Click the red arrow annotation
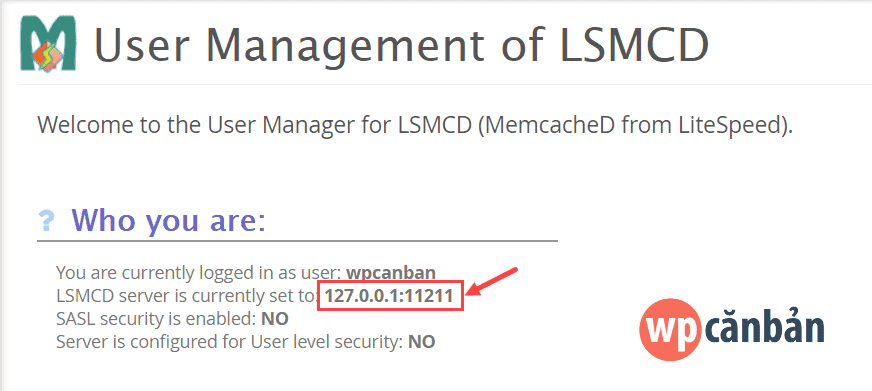 pyautogui.click(x=493, y=281)
